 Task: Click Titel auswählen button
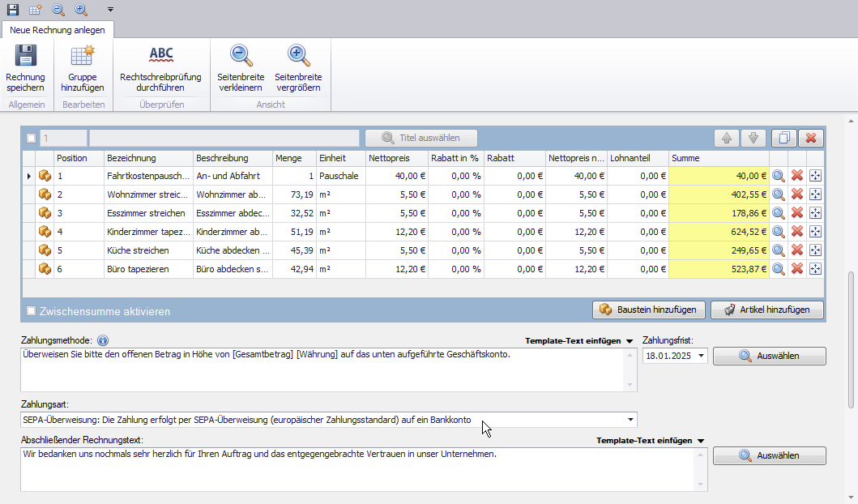(421, 138)
